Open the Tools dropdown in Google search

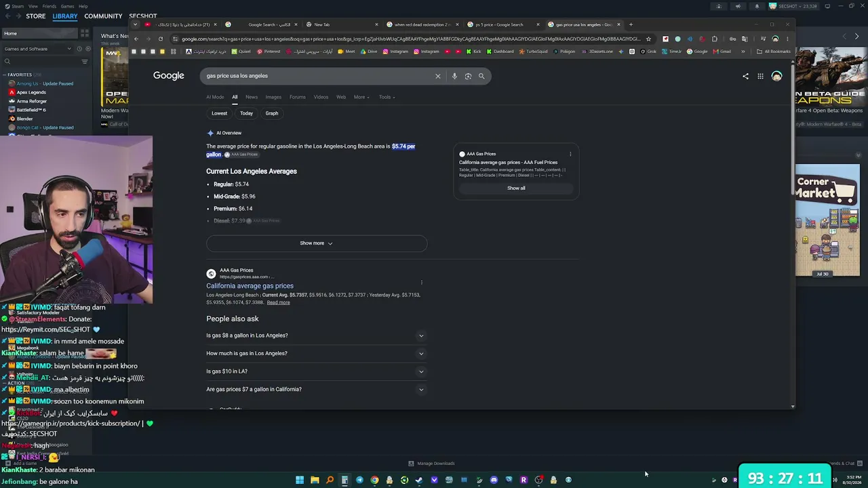pyautogui.click(x=387, y=97)
